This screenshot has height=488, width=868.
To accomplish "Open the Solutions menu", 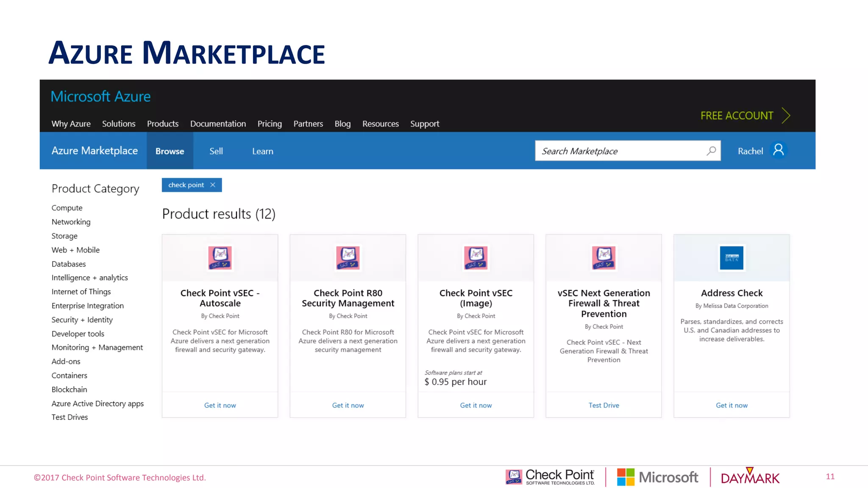I will point(119,124).
